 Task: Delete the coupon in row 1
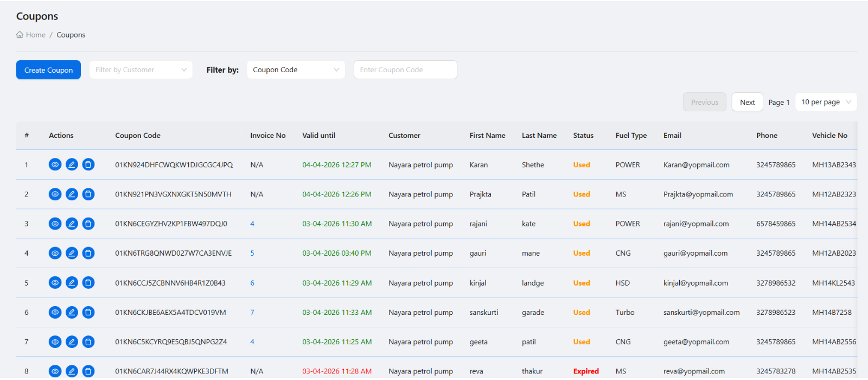point(88,164)
